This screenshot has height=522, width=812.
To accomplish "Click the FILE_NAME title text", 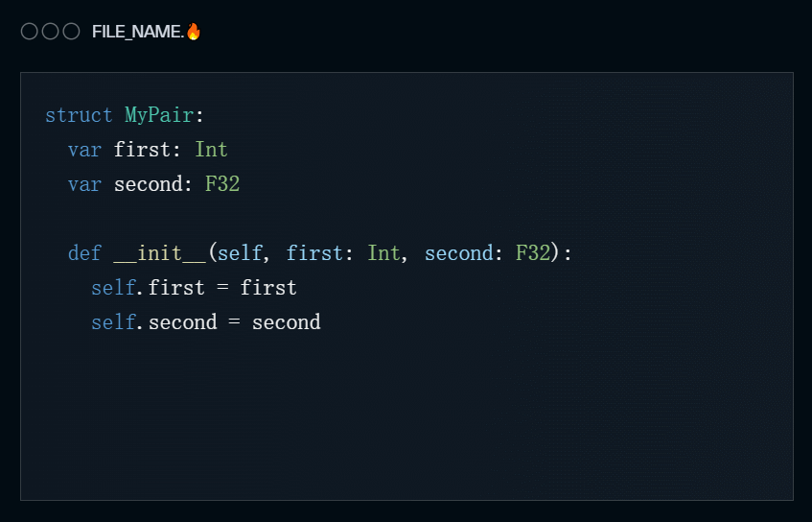I will pos(138,32).
